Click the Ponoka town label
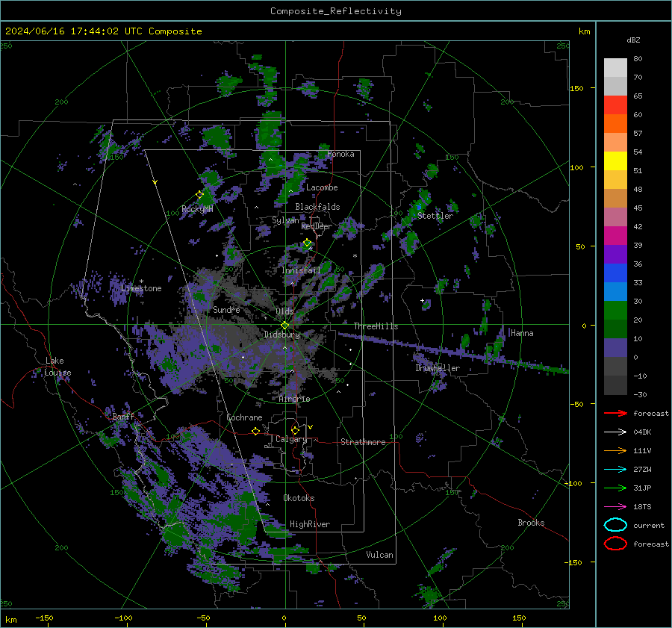 340,155
